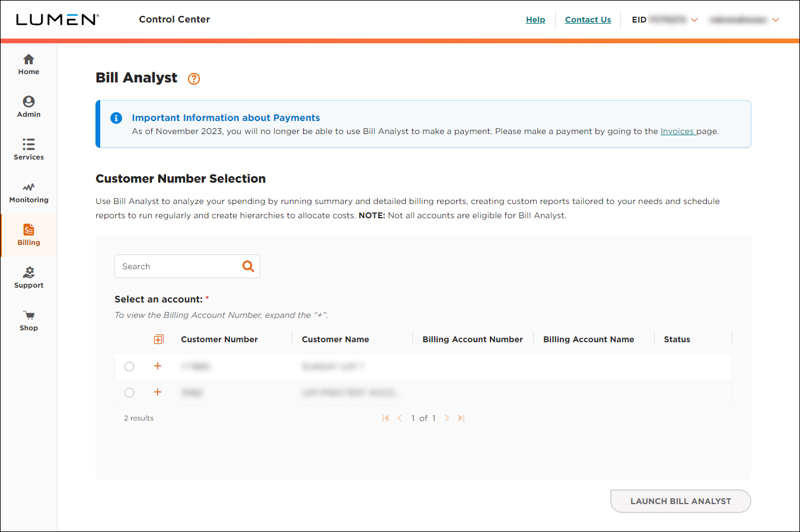Screen dimensions: 800x532
Task: Follow the Invoices page link
Action: point(678,131)
